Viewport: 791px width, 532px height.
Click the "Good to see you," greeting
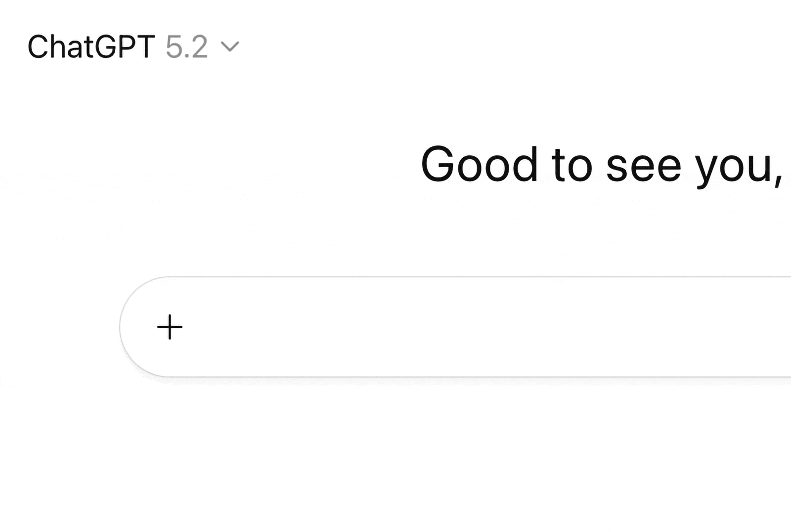601,165
